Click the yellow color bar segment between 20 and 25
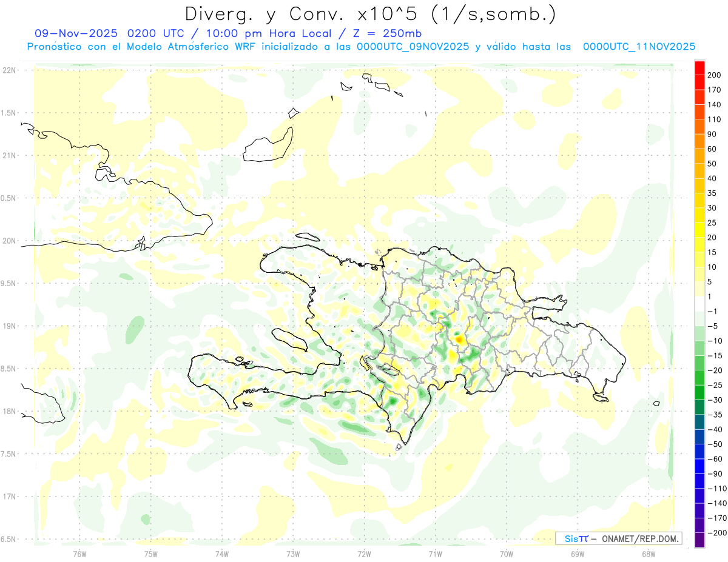This screenshot has width=728, height=562. [699, 230]
